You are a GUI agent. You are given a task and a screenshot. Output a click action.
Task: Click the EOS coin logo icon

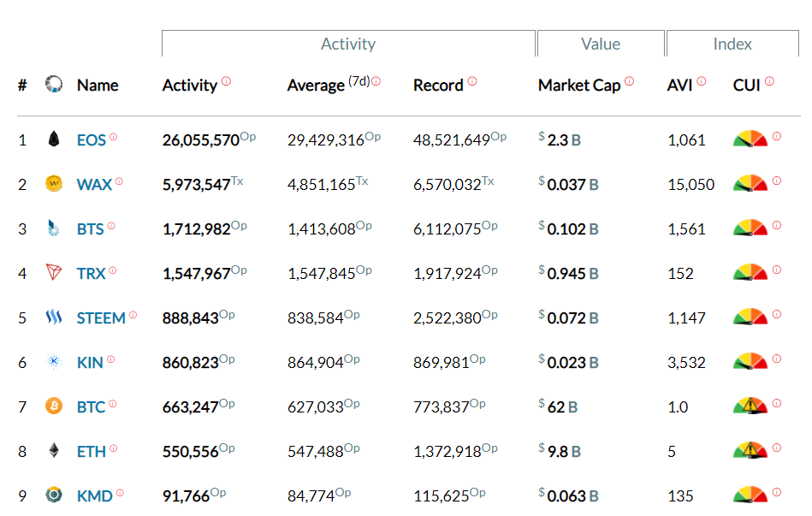pos(54,139)
